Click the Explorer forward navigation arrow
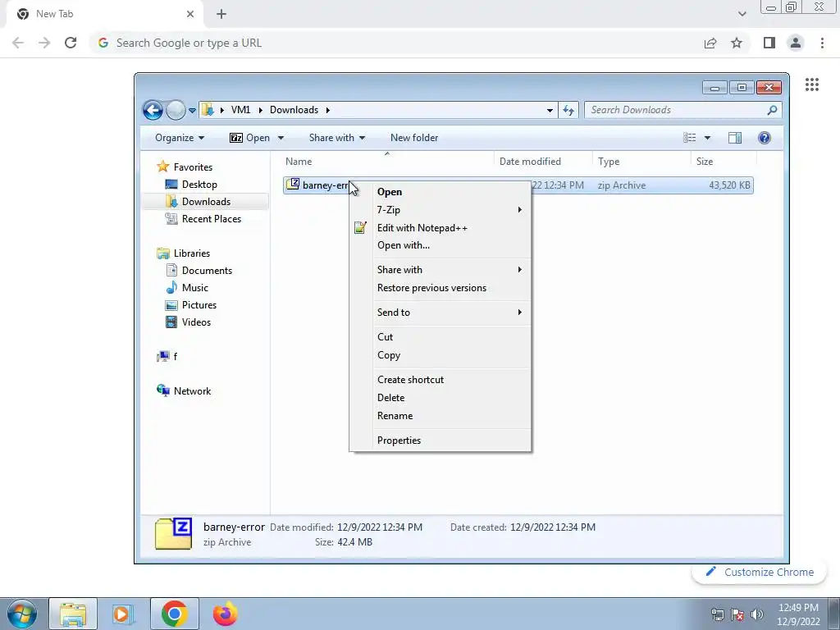The image size is (840, 630). tap(176, 111)
